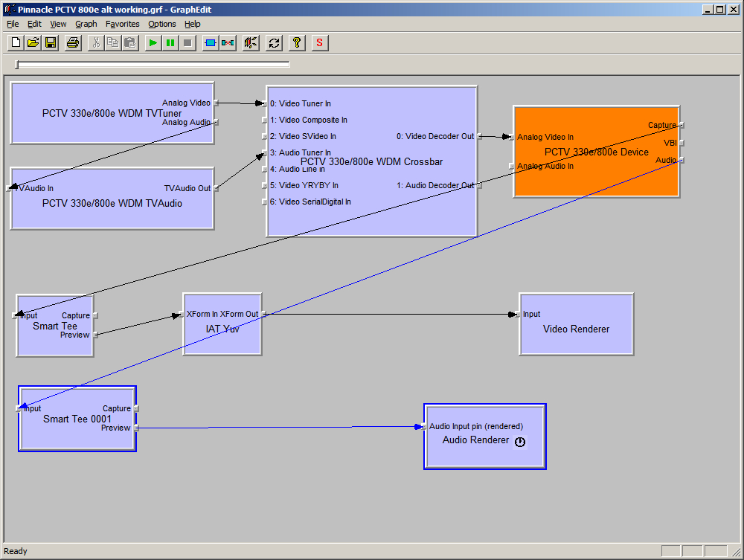This screenshot has height=560, width=744.
Task: Minimize the GraphEdit window
Action: [708, 9]
